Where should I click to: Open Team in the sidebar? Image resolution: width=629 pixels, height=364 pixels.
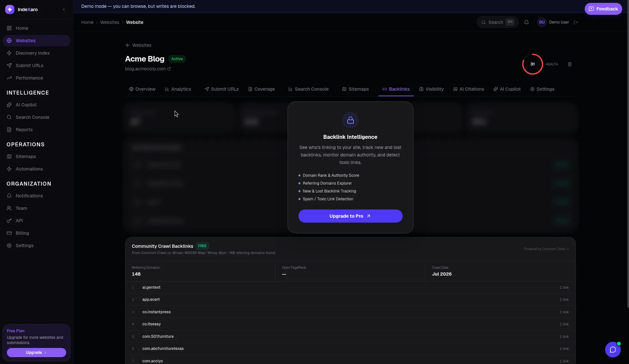pyautogui.click(x=36, y=208)
